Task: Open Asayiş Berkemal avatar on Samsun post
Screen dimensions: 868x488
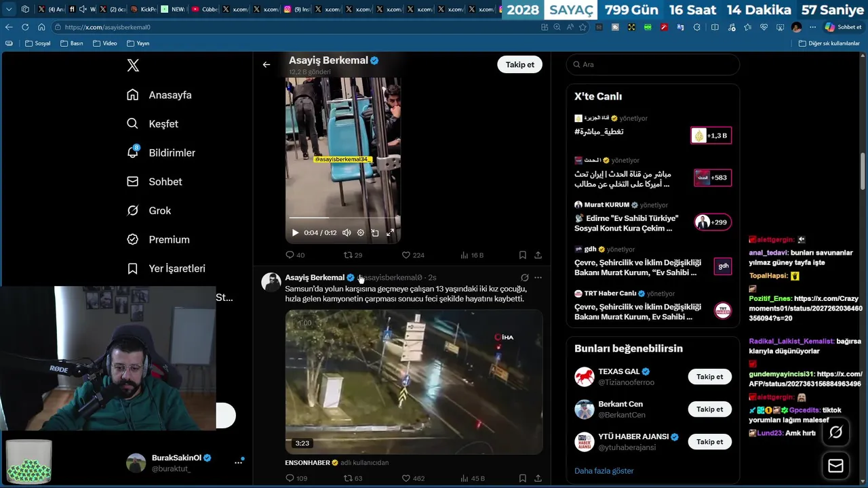Action: 271,282
